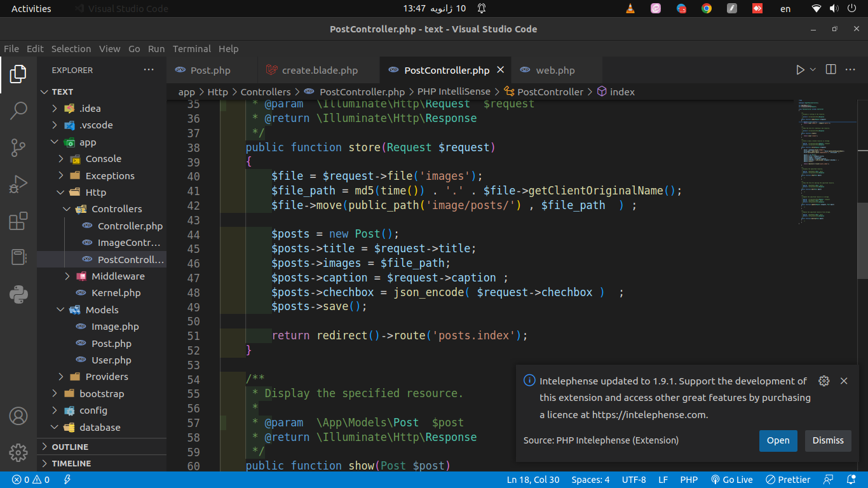
Task: Open editor More Actions ellipsis
Action: click(851, 70)
